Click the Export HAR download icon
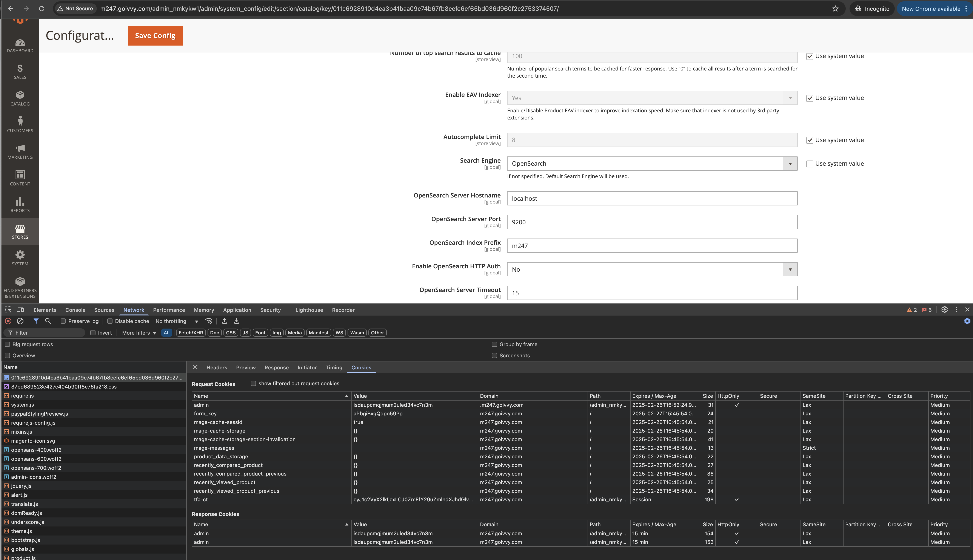The image size is (973, 560). [x=237, y=321]
